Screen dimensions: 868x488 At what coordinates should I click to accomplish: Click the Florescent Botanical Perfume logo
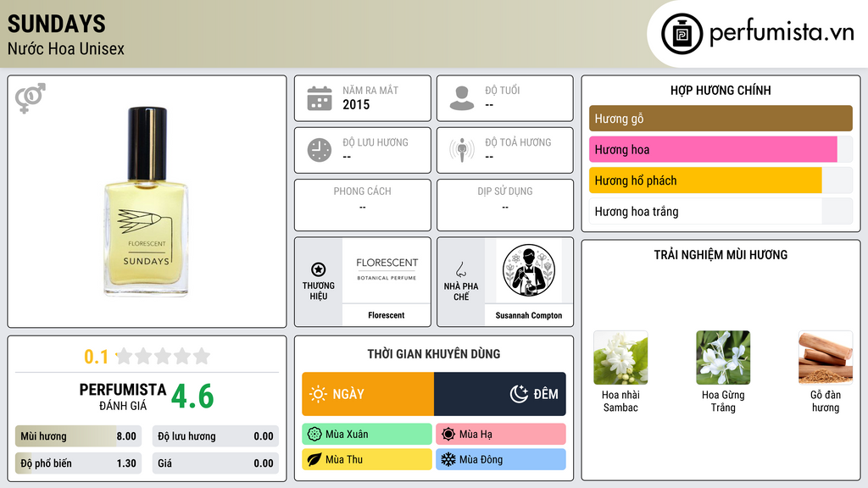[x=387, y=269]
